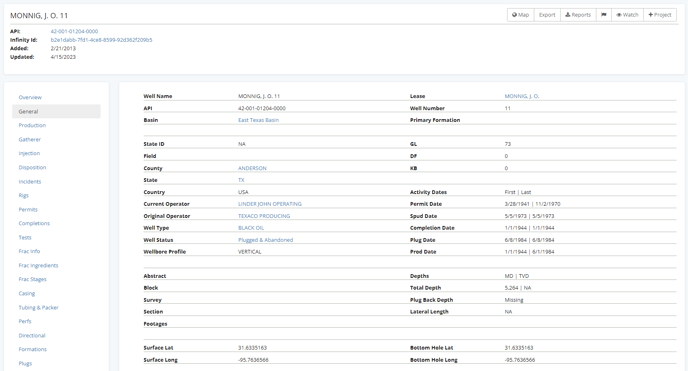Screen dimensions: 688x371
Task: Open Disposition section in sidebar
Action: [x=32, y=168]
